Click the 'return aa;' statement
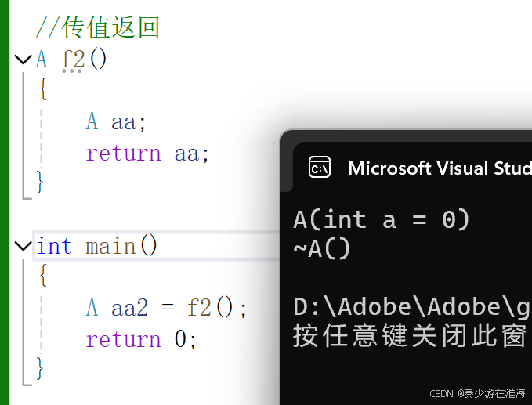Screen dimensions: 532x405 click(x=147, y=154)
